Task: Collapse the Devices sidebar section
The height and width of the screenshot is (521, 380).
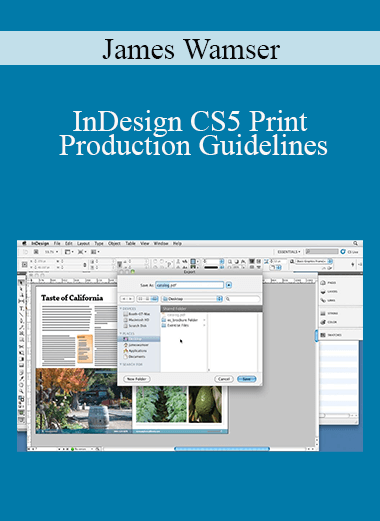Action: (121, 309)
